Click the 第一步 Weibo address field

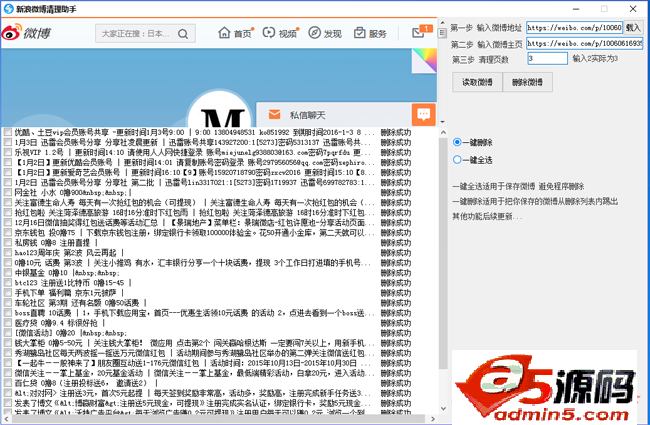574,28
